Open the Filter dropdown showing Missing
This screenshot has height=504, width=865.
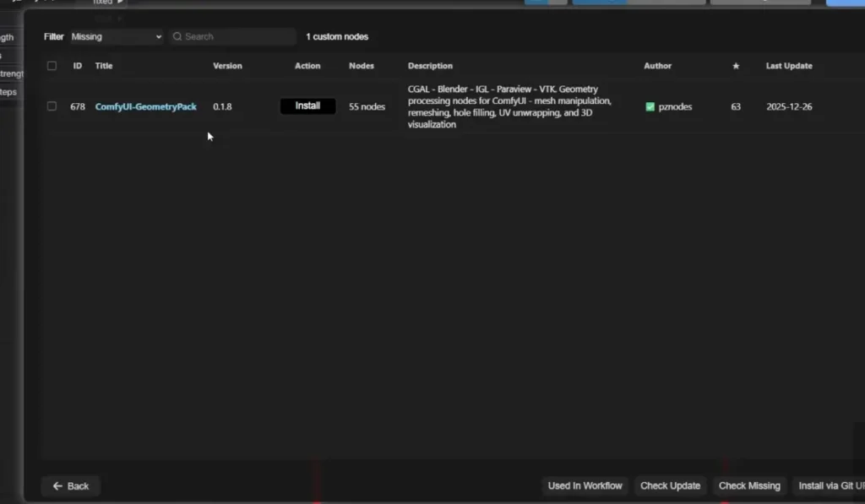117,37
